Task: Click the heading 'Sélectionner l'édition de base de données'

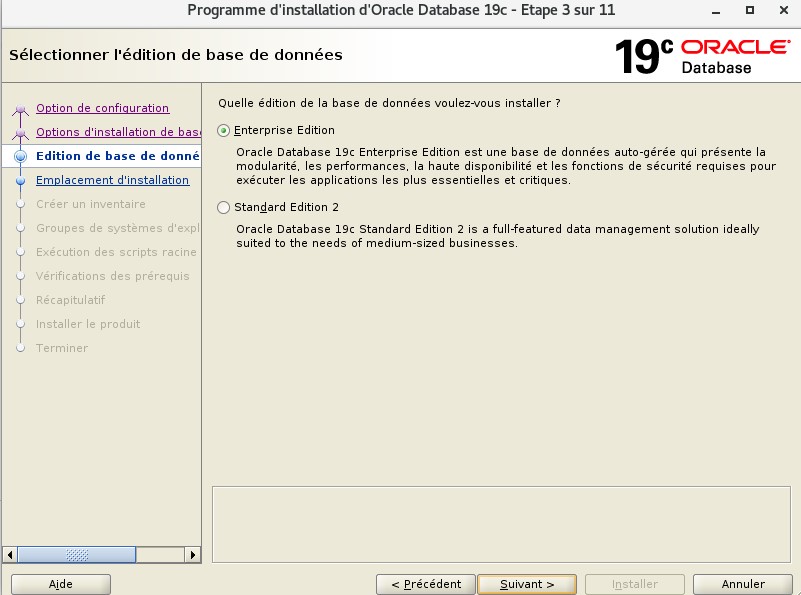Action: (176, 55)
